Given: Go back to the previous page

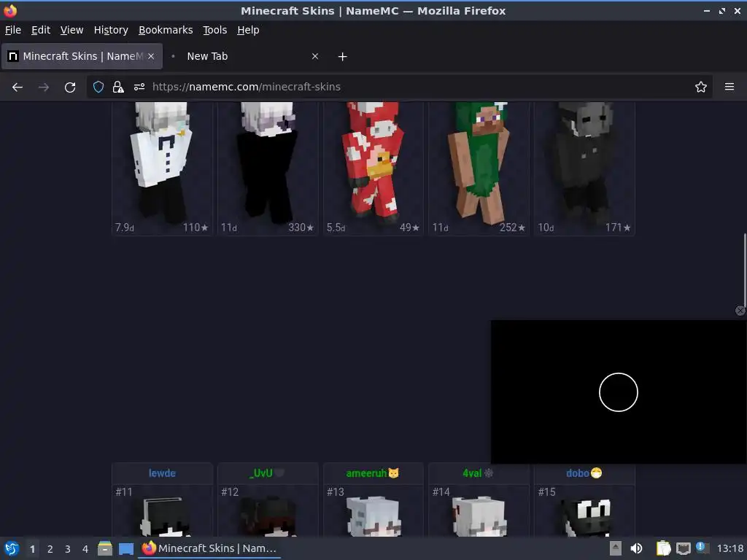Looking at the screenshot, I should click(x=18, y=87).
